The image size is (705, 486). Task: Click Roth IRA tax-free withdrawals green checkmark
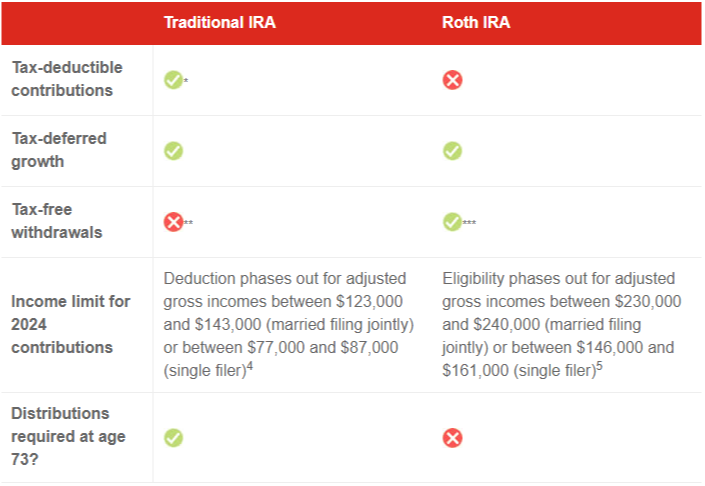[452, 221]
